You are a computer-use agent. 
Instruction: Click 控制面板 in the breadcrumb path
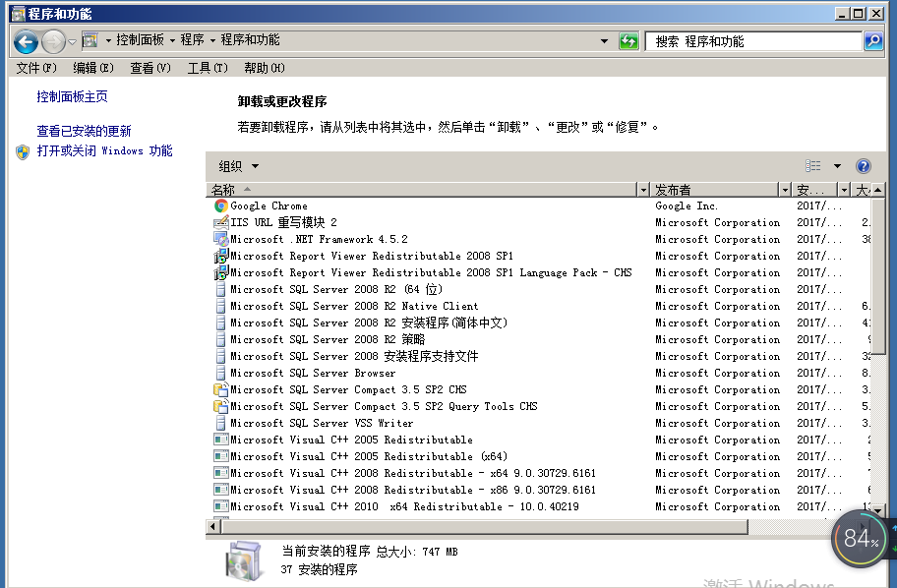[x=140, y=39]
